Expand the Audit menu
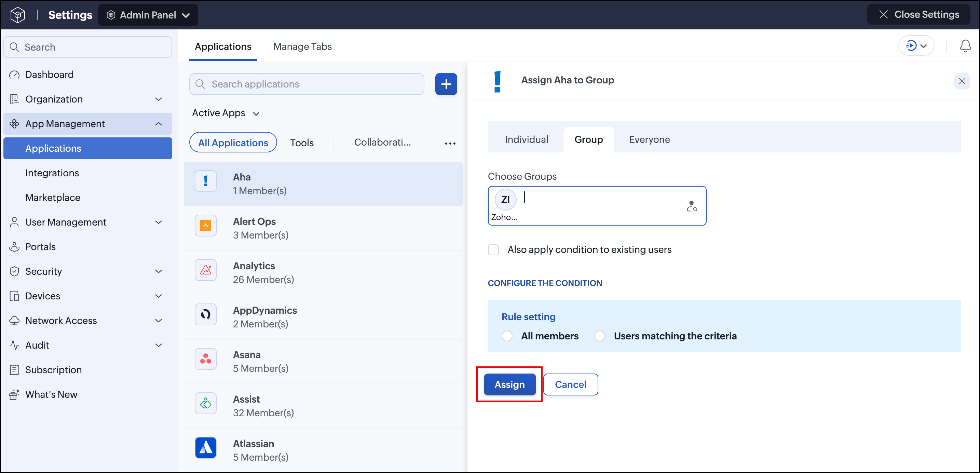The width and height of the screenshot is (980, 473). tap(159, 346)
